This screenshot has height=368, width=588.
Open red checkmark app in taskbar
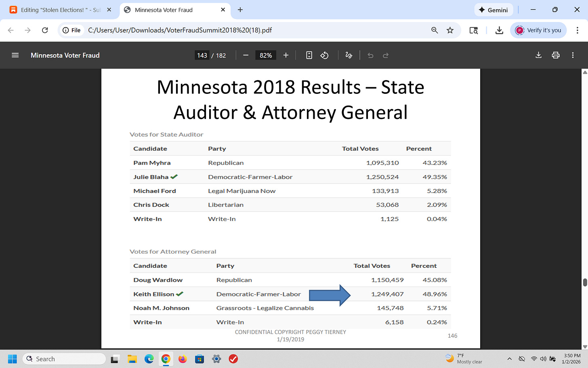[x=233, y=359]
